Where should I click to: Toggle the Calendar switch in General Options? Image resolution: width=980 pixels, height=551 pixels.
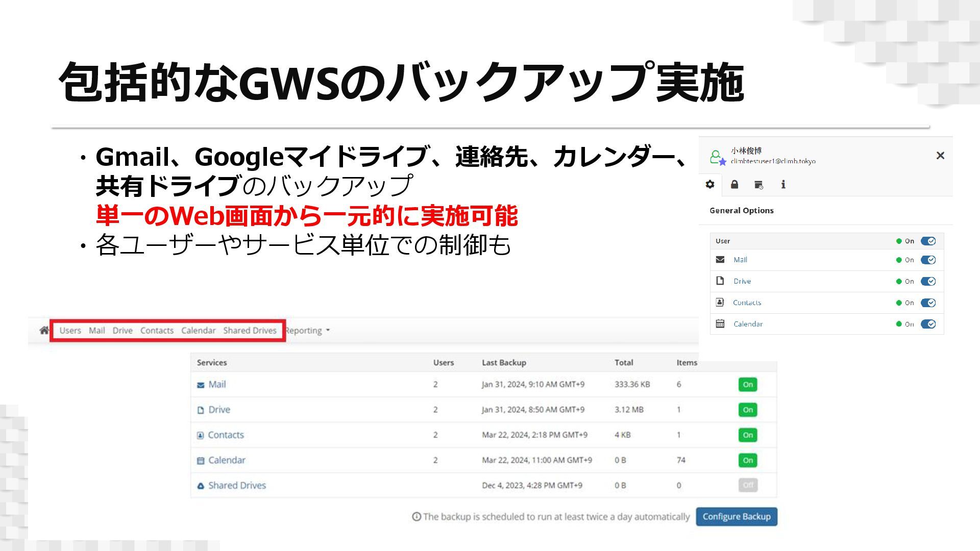click(x=928, y=324)
